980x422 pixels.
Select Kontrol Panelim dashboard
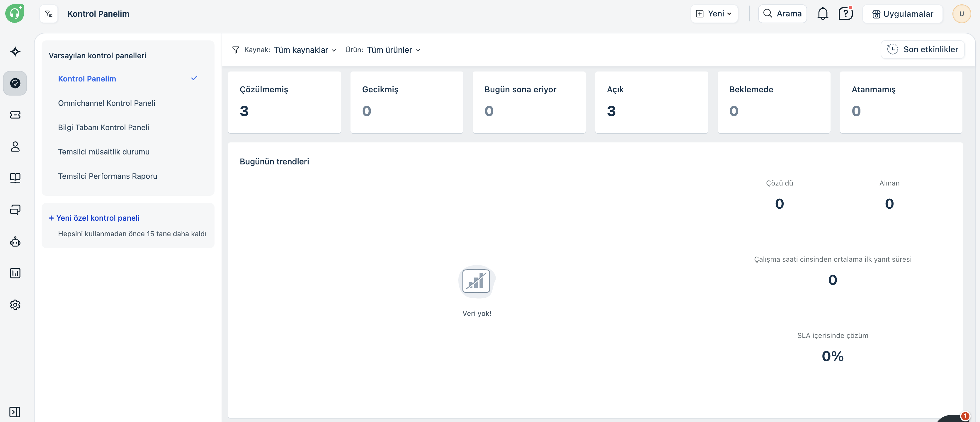(128, 79)
